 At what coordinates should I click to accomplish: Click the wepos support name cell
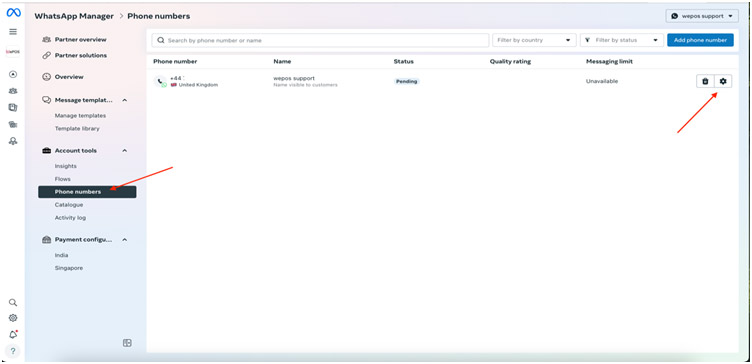tap(294, 78)
